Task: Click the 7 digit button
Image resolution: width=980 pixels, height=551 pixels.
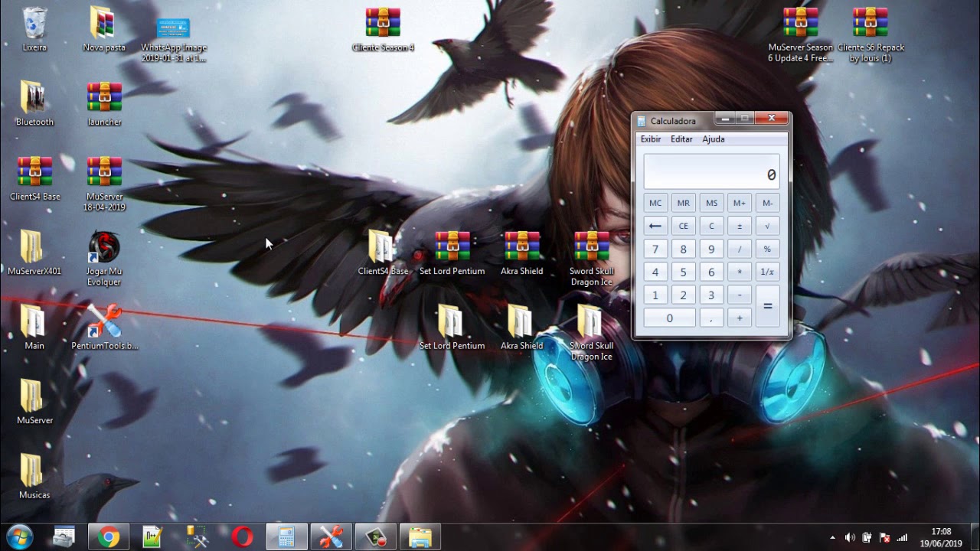Action: 655,249
